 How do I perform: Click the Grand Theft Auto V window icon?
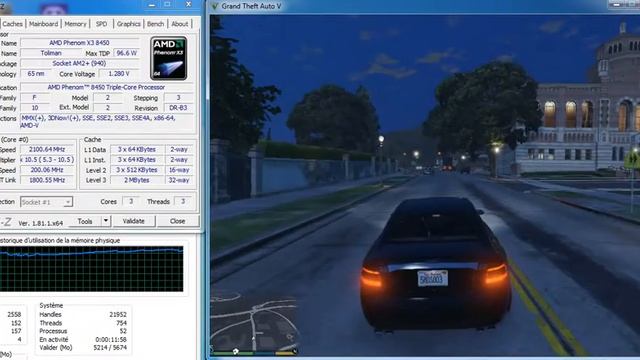pos(215,7)
